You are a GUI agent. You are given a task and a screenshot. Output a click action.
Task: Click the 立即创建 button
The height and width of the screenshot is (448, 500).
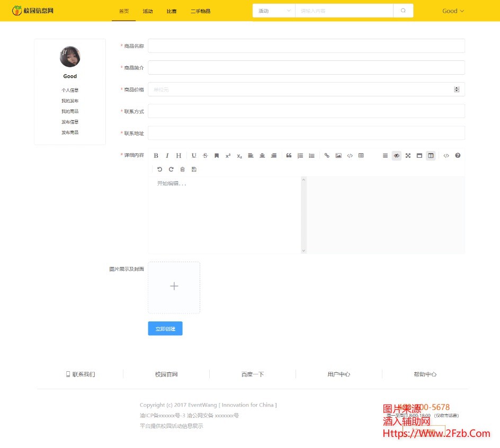click(x=165, y=329)
